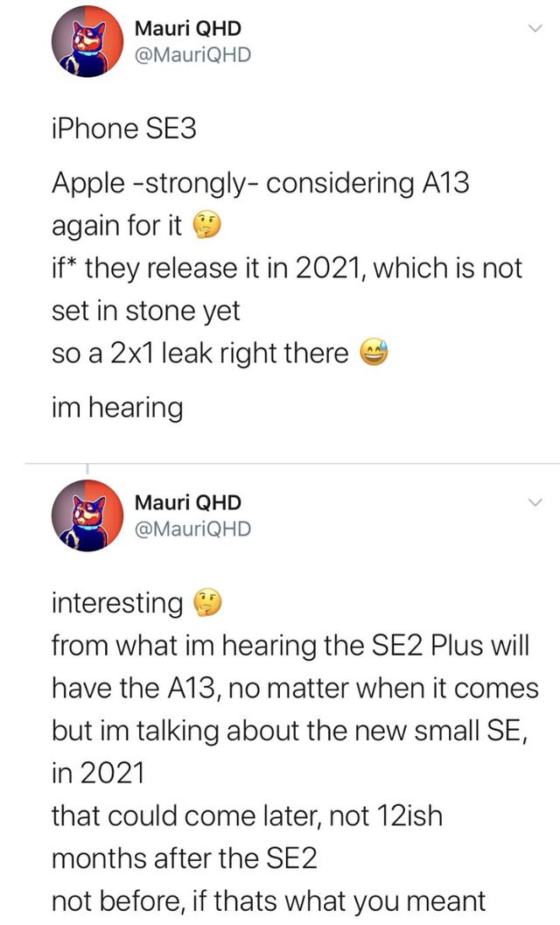Click the "if* they release it in 2021" line
The height and width of the screenshot is (925, 560).
pos(286,269)
